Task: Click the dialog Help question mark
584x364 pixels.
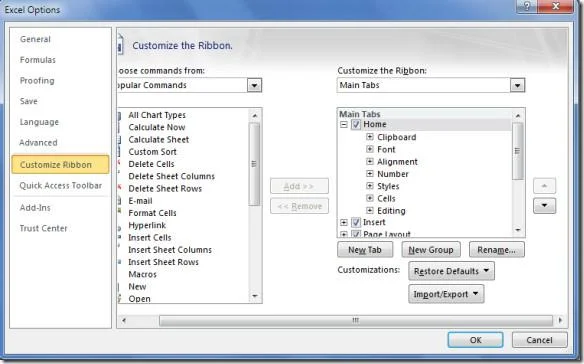Action: pyautogui.click(x=527, y=6)
